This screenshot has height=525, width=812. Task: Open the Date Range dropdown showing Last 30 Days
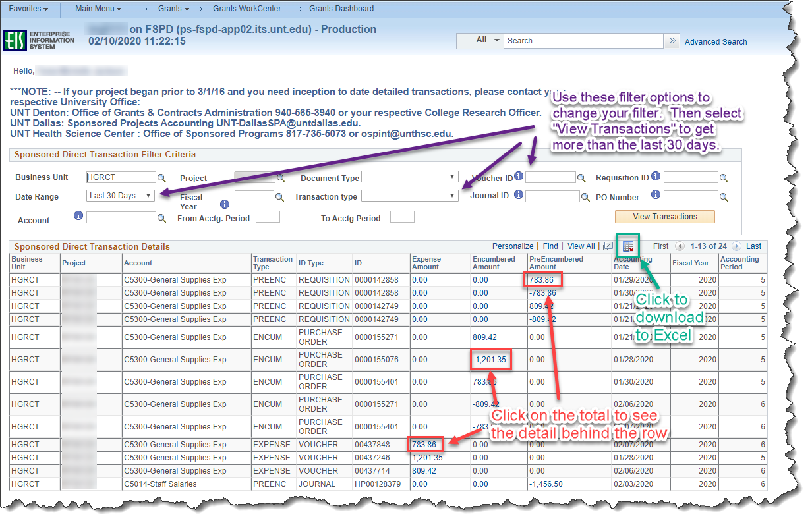click(120, 196)
